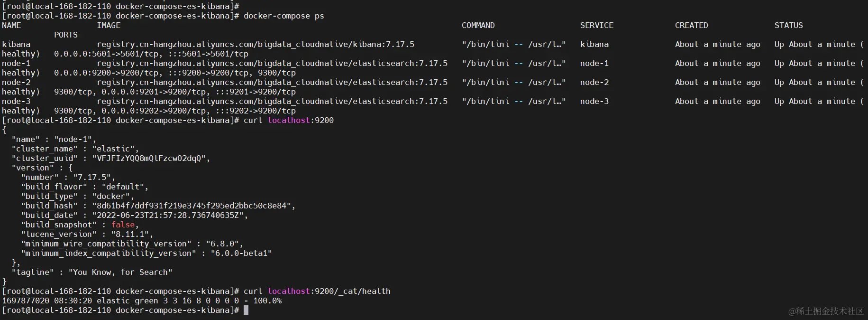Click the docker-compose ps command text

click(283, 16)
